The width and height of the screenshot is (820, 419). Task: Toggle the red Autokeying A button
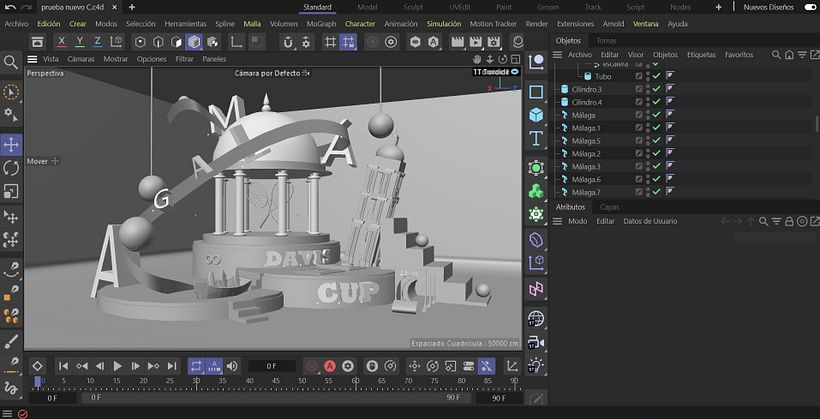point(329,366)
